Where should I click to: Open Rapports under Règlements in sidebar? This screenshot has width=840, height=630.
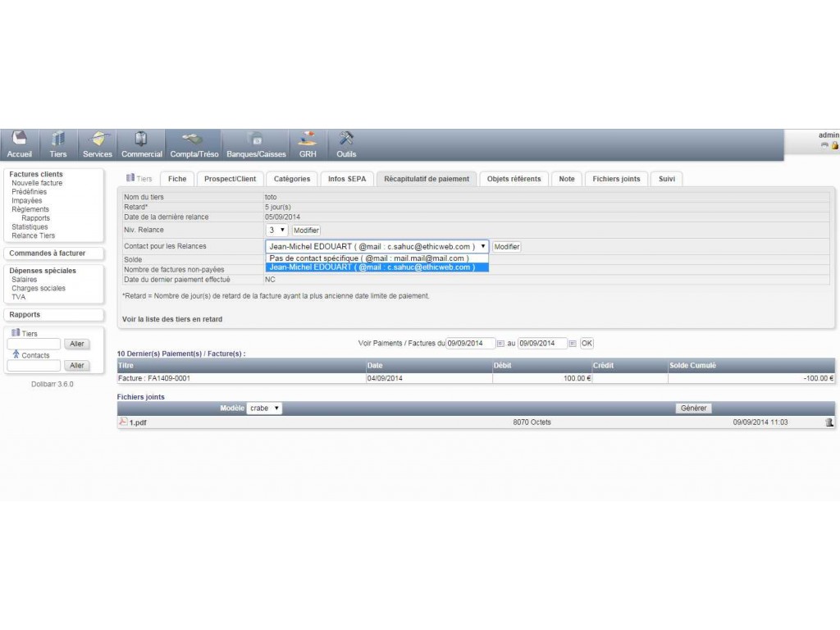pyautogui.click(x=36, y=218)
